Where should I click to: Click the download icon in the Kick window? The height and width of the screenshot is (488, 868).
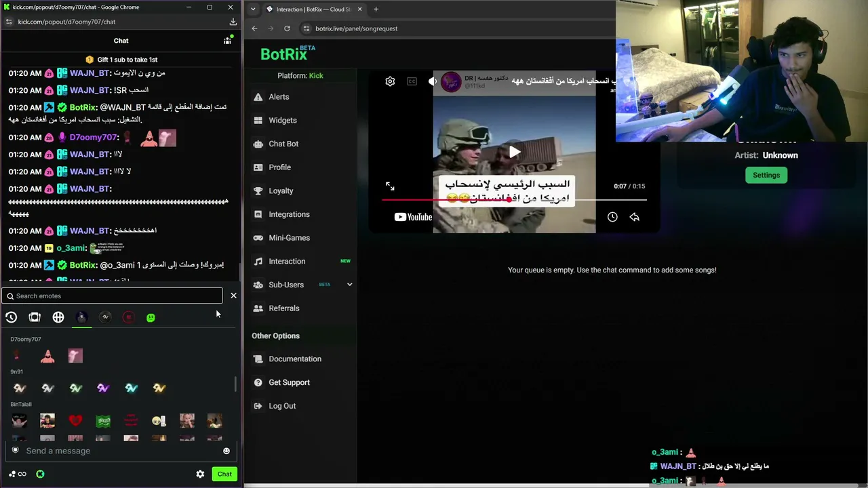pos(233,22)
